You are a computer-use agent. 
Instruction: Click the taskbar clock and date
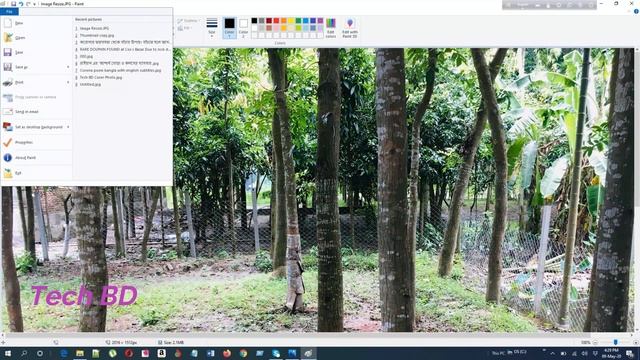coord(611,353)
